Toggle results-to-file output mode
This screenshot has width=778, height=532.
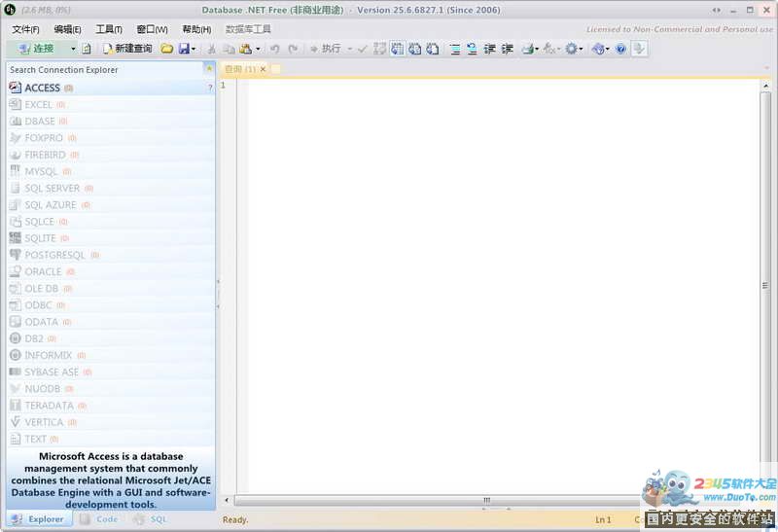click(433, 49)
